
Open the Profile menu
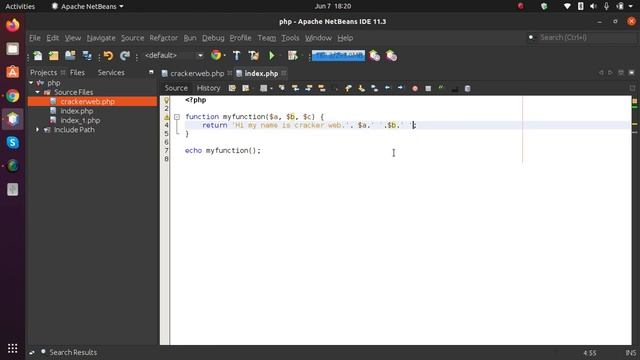click(240, 38)
